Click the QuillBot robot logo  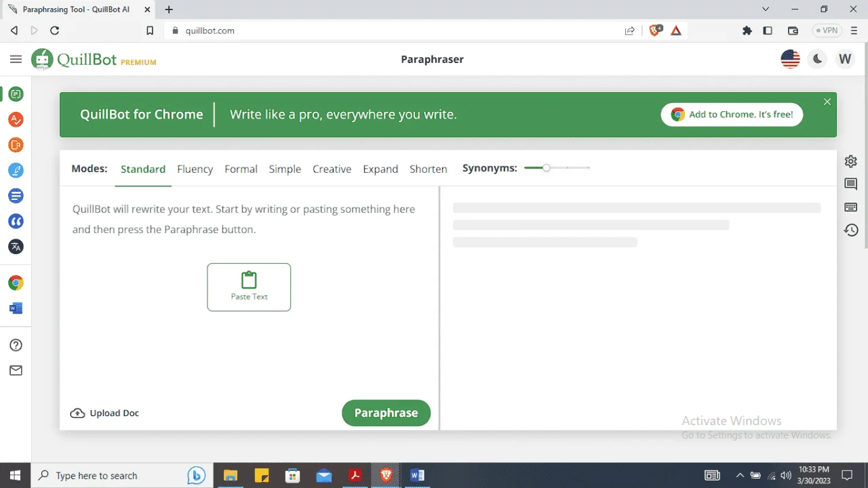click(42, 60)
